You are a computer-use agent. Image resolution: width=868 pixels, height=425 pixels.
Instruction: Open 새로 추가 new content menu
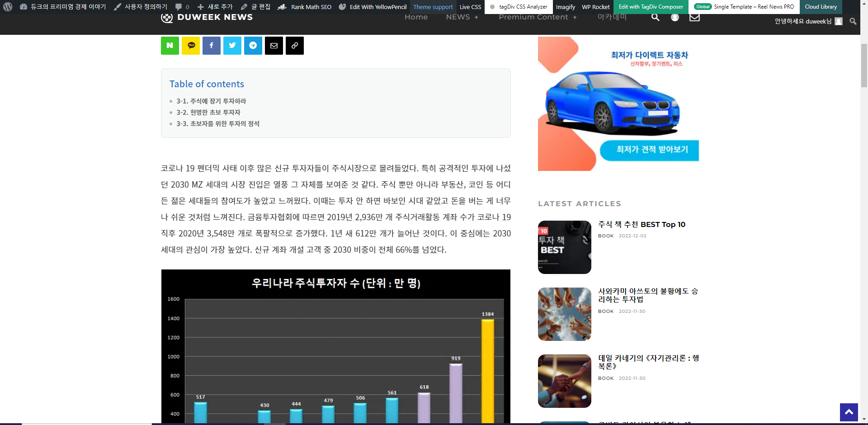(x=215, y=7)
